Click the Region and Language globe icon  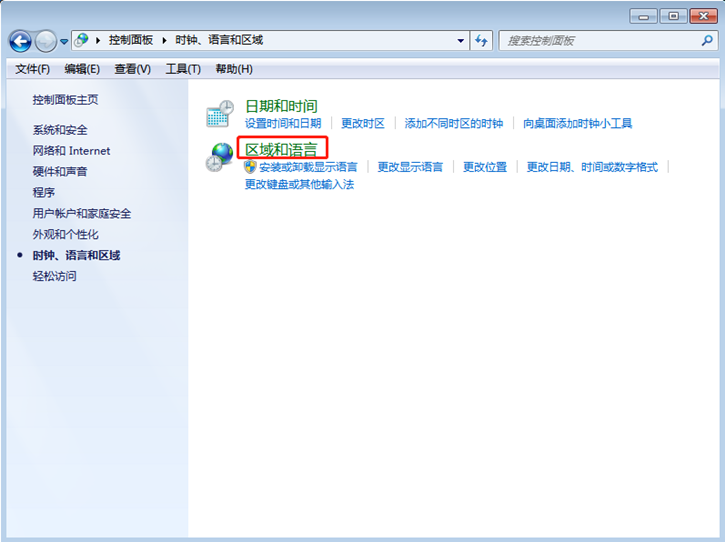(x=219, y=158)
